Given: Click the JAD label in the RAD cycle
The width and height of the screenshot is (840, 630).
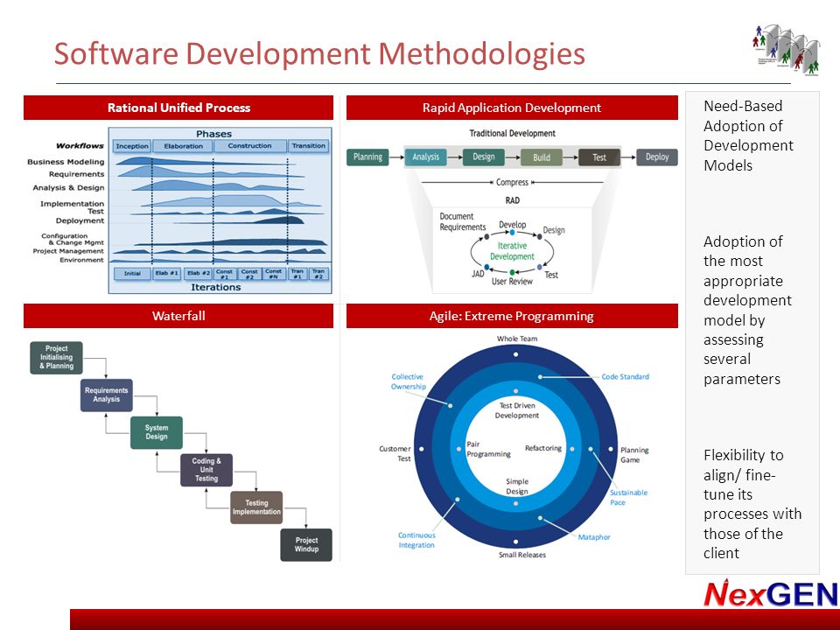Looking at the screenshot, I should coord(478,273).
